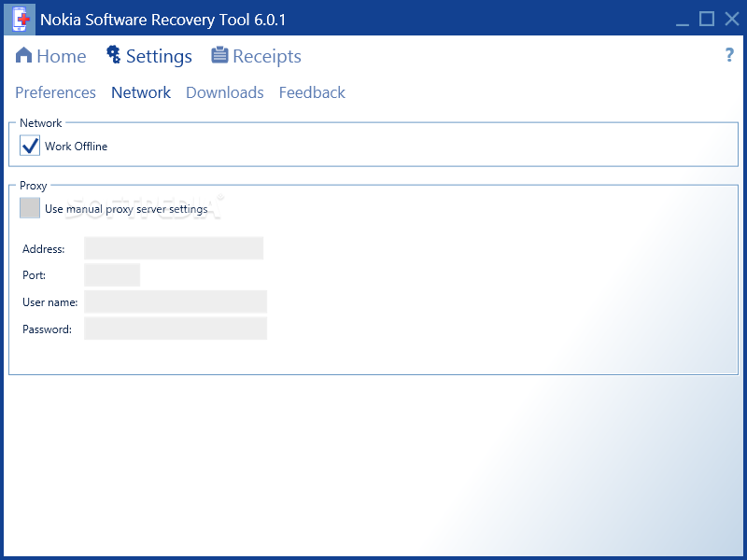Switch to Downloads sub-tab
Screen dimensions: 747x560
coord(225,92)
